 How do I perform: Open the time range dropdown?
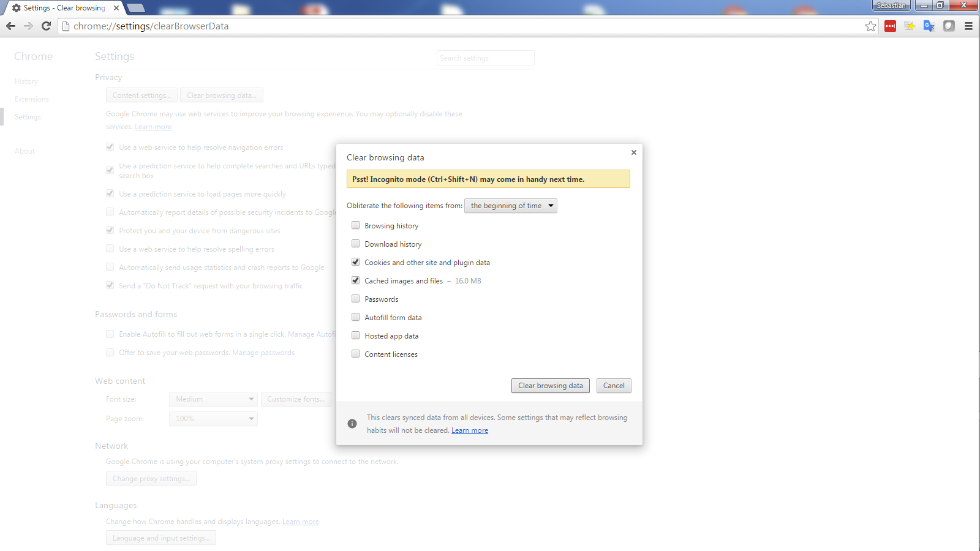pyautogui.click(x=511, y=206)
